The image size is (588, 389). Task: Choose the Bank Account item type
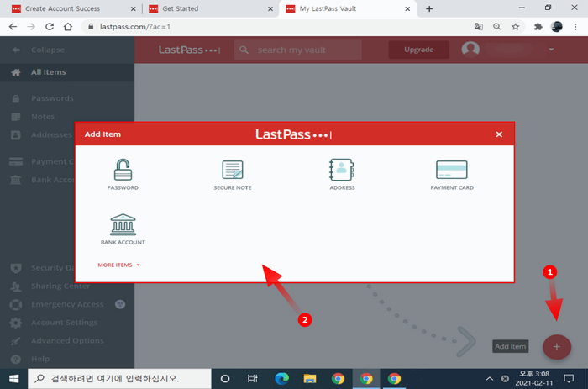click(123, 229)
